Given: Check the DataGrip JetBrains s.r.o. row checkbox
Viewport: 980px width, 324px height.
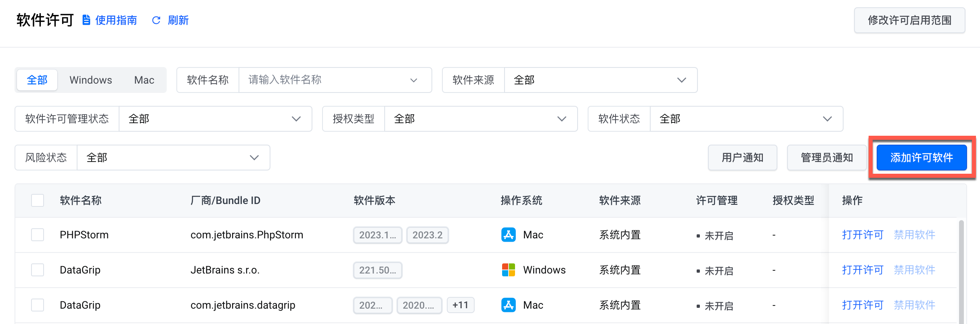Looking at the screenshot, I should point(38,270).
